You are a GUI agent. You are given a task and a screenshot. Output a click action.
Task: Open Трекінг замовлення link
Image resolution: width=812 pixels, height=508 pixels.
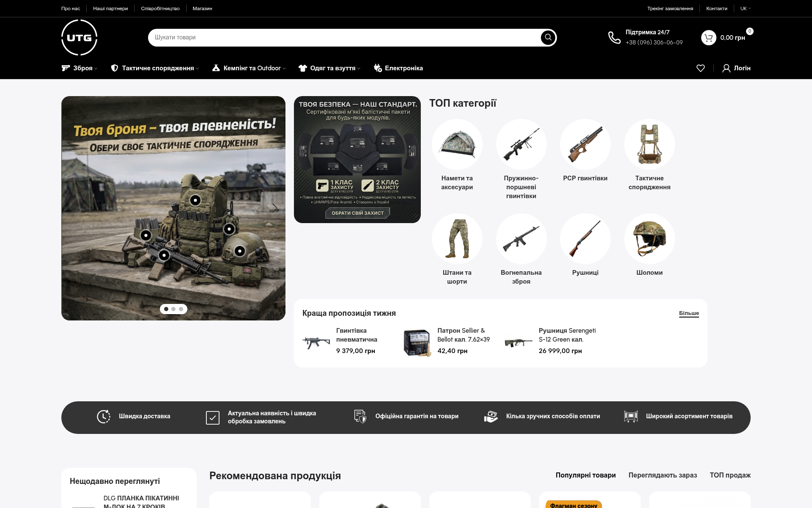click(670, 8)
